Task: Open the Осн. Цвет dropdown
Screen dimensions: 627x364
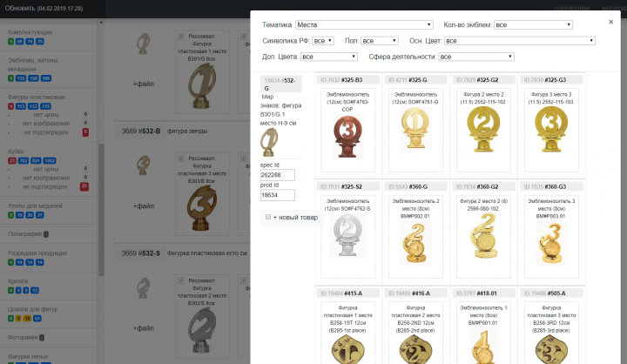Action: pyautogui.click(x=519, y=41)
